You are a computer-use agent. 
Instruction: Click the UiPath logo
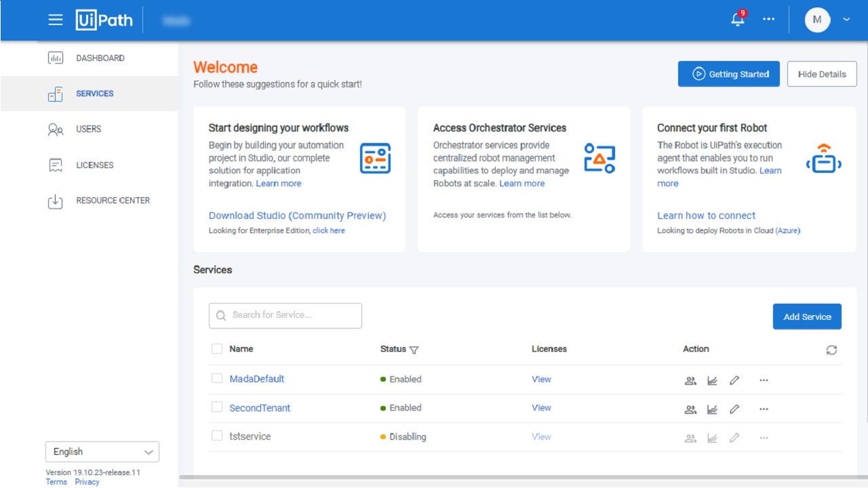click(104, 20)
